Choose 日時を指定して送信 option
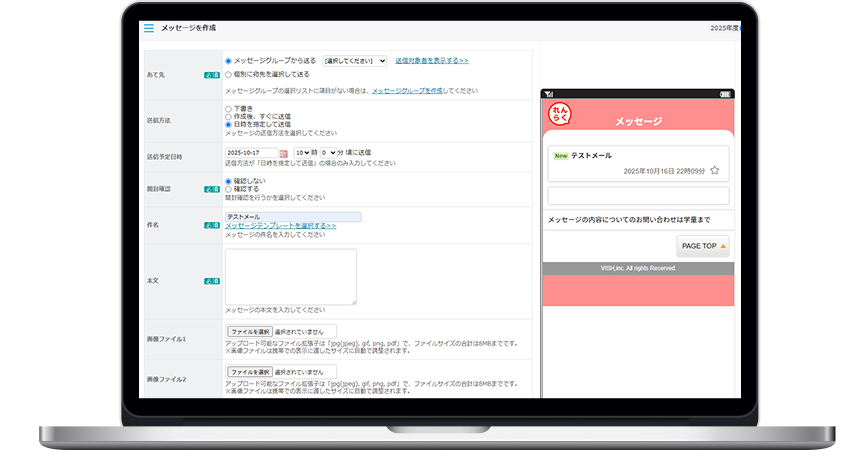Screen dimensions: 864x460 (228, 125)
